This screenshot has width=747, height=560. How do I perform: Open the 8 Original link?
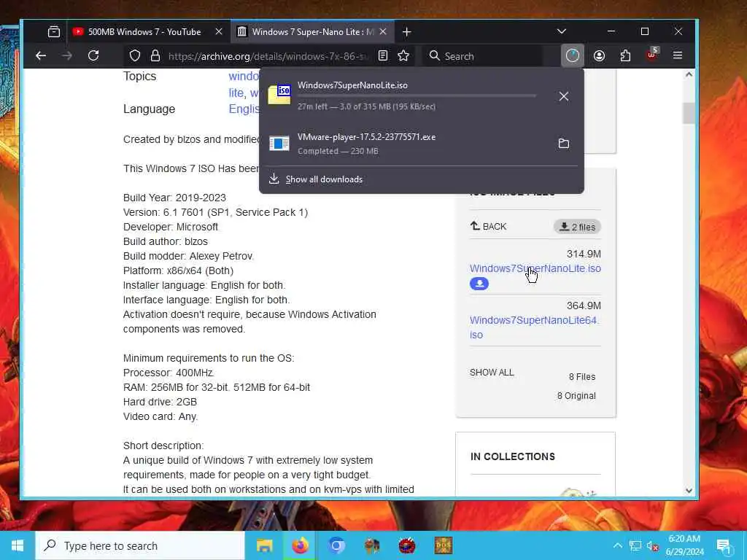pyautogui.click(x=576, y=396)
